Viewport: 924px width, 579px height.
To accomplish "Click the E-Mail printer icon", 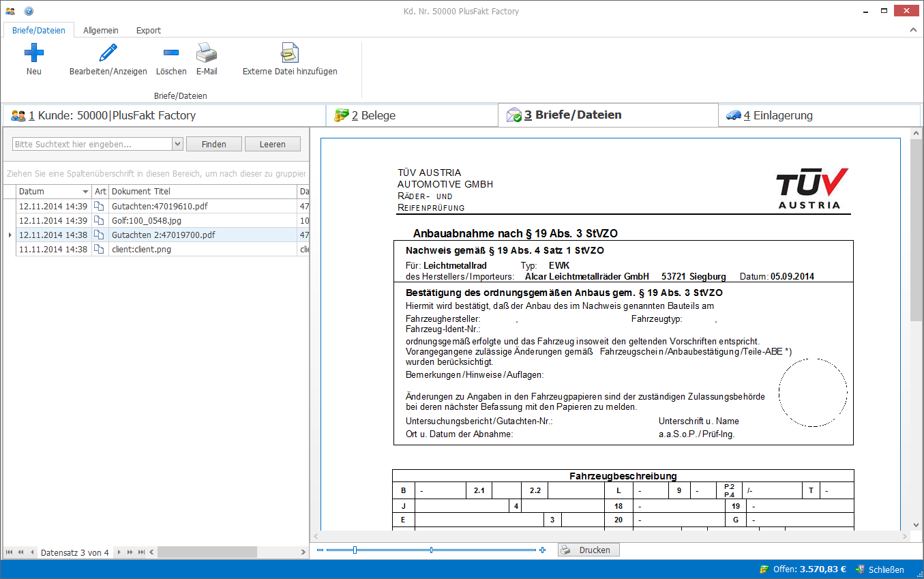I will 207,53.
